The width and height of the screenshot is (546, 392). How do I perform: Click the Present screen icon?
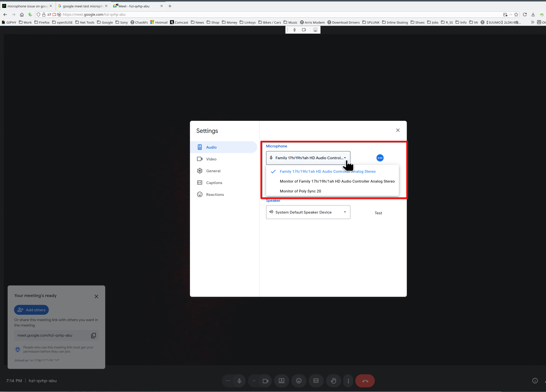coord(281,381)
